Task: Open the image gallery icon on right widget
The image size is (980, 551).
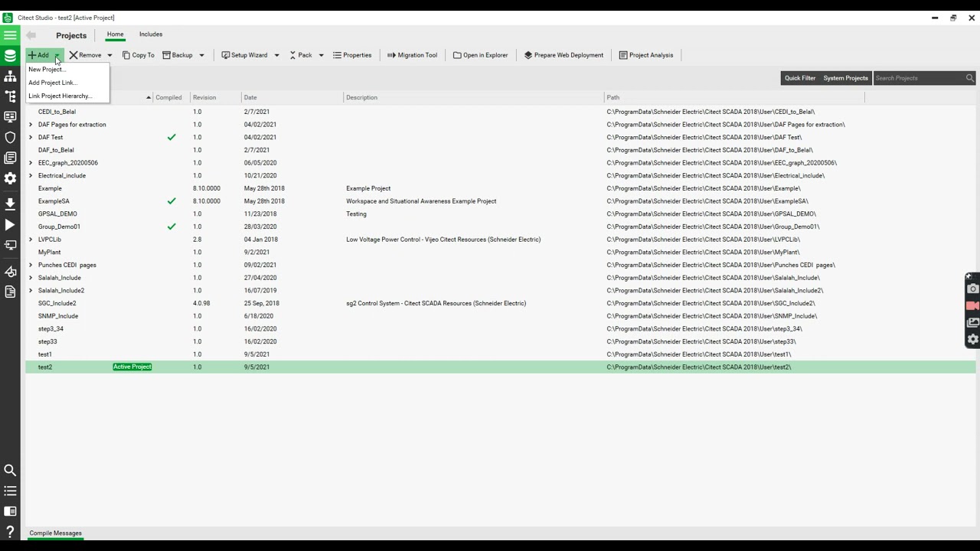Action: (973, 323)
